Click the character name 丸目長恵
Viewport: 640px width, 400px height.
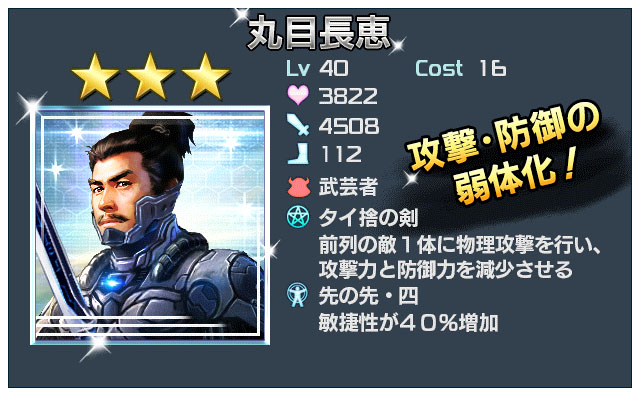[x=319, y=33]
